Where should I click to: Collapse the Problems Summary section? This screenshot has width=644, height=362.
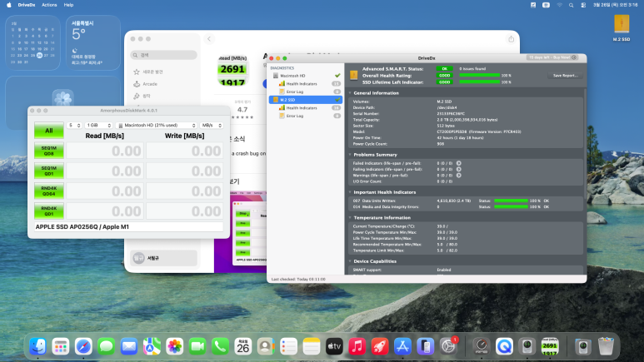[x=350, y=155]
